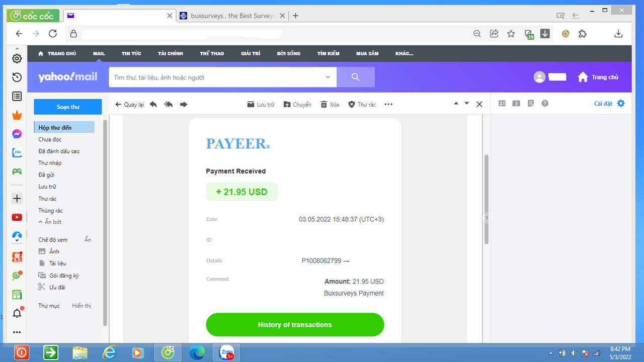Hide the Chế độ xem section
Image resolution: width=644 pixels, height=362 pixels.
(x=88, y=240)
